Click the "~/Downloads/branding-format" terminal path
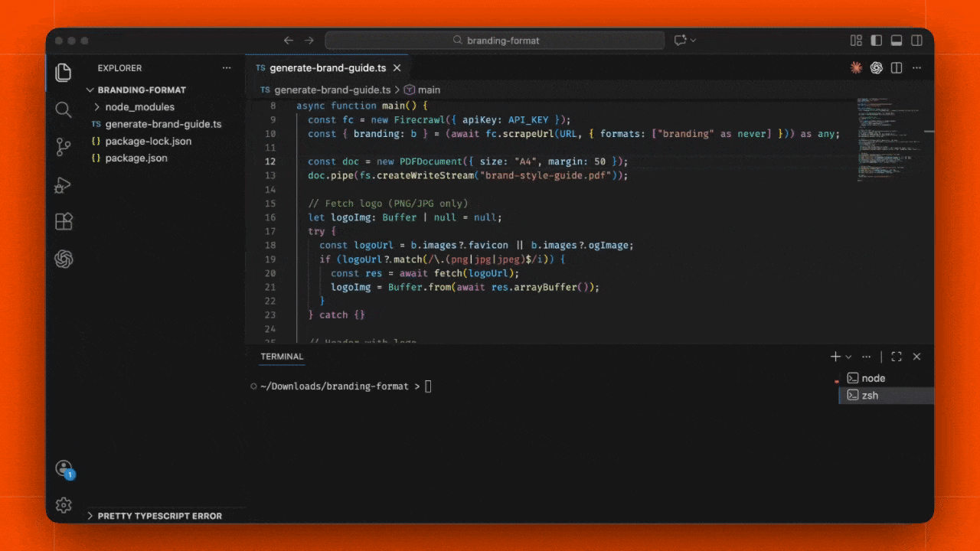The image size is (980, 551). click(x=335, y=386)
